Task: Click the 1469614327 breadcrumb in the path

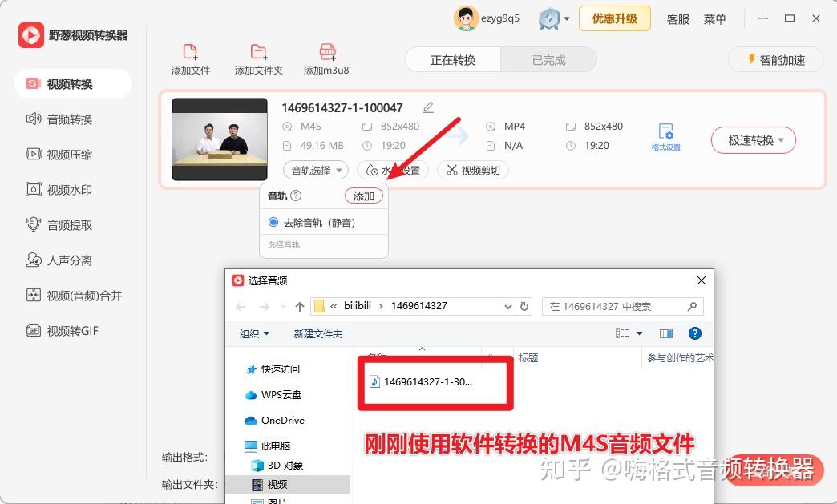Action: point(419,305)
